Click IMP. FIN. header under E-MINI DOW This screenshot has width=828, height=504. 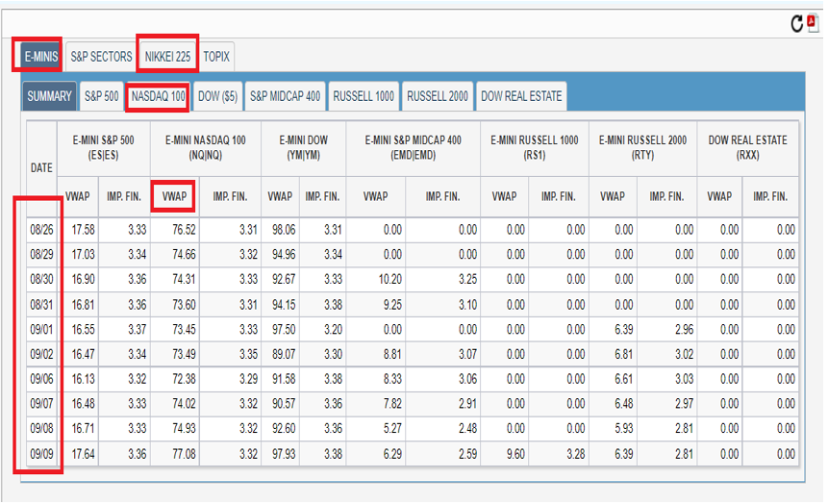(x=322, y=196)
